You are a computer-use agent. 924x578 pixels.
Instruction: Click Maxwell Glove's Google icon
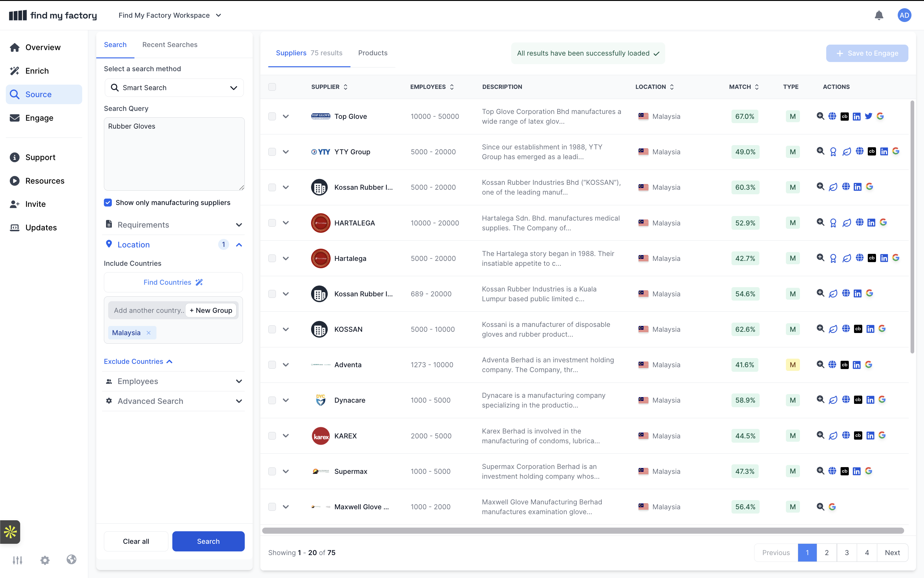pyautogui.click(x=832, y=507)
